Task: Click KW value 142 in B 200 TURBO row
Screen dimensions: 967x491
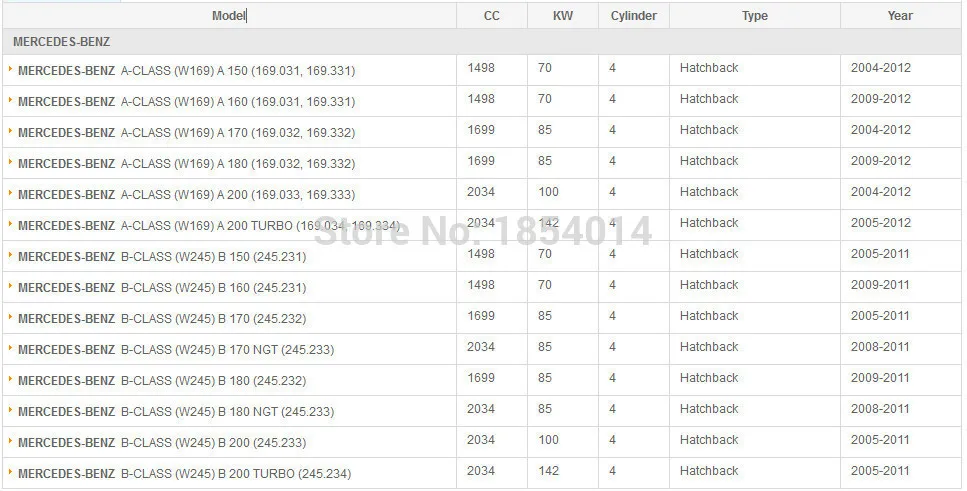Action: click(x=548, y=471)
